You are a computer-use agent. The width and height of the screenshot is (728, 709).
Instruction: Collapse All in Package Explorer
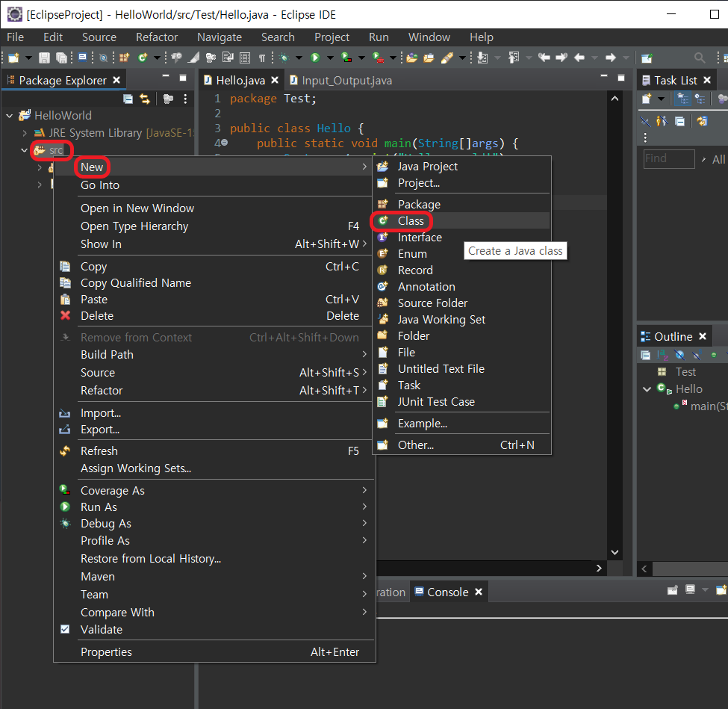coord(128,99)
